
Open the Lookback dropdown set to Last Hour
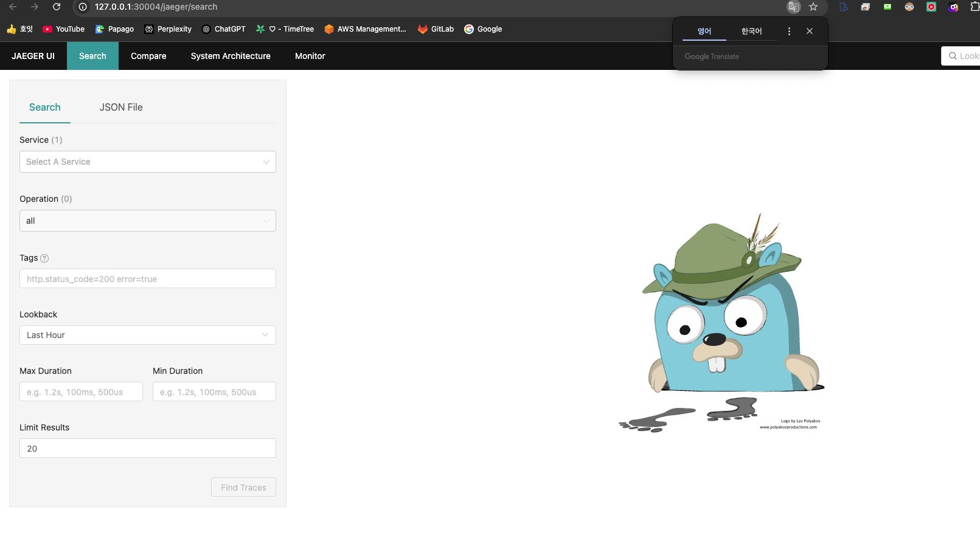pyautogui.click(x=148, y=335)
